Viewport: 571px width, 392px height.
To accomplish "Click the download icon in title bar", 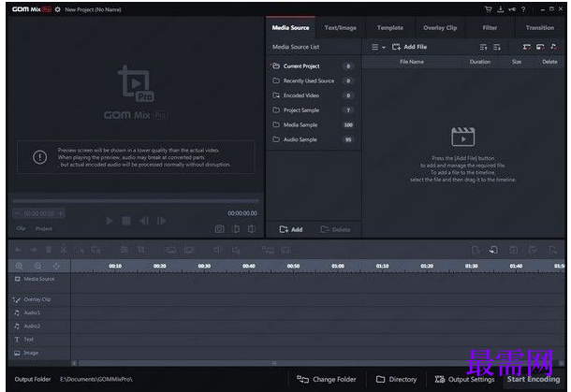I will click(x=501, y=9).
